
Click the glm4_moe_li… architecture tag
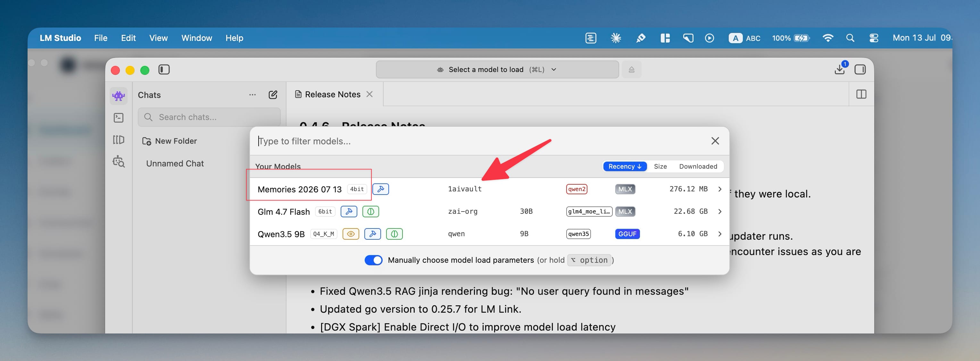(589, 211)
